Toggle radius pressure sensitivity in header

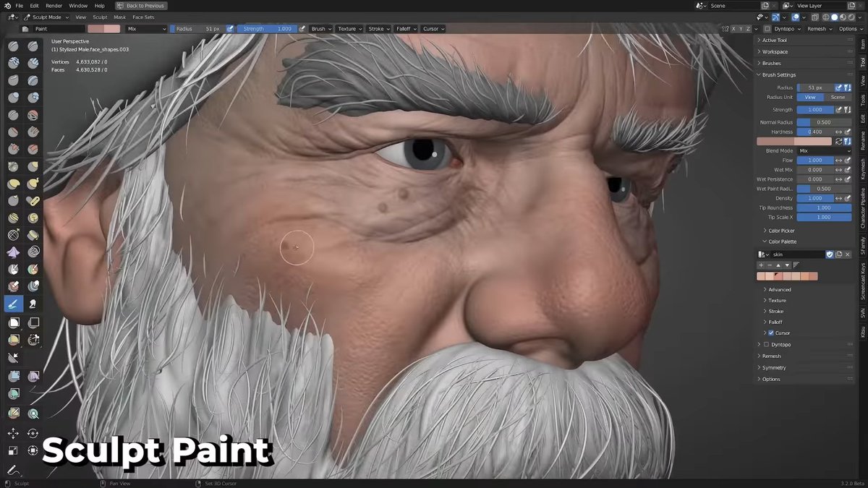click(x=230, y=29)
